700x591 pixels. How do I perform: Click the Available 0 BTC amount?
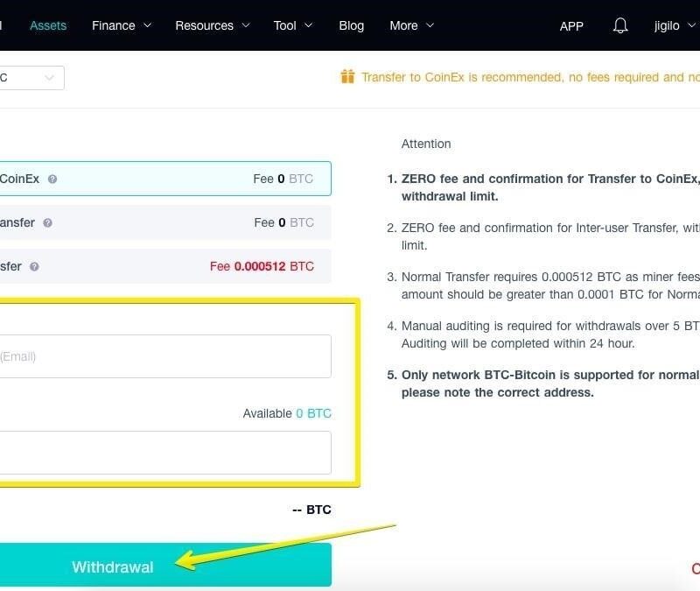313,413
